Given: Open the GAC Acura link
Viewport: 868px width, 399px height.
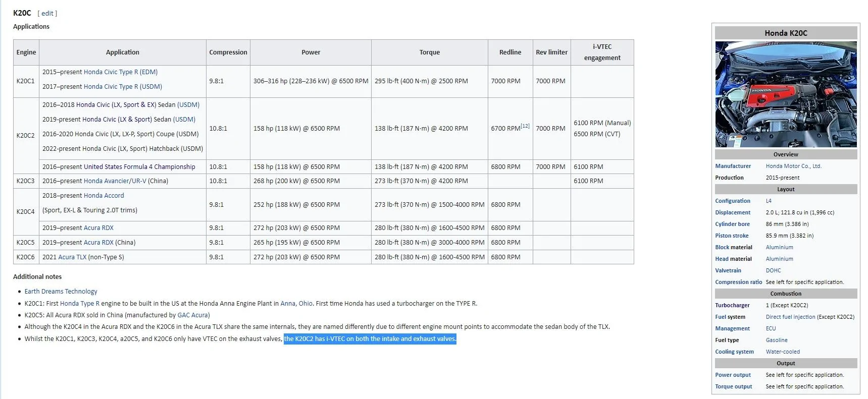Looking at the screenshot, I should tap(193, 315).
